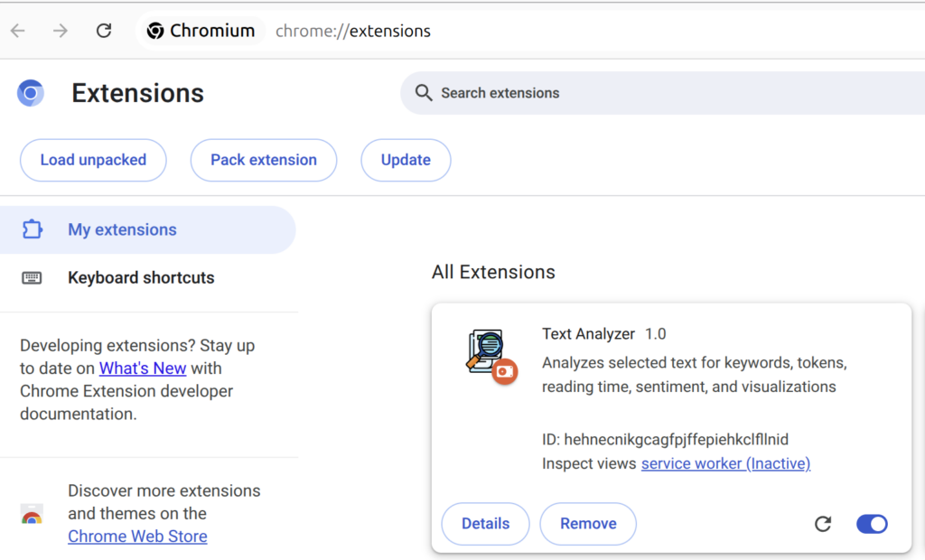This screenshot has height=560, width=925.
Task: Go back using browser back arrow
Action: click(x=18, y=31)
